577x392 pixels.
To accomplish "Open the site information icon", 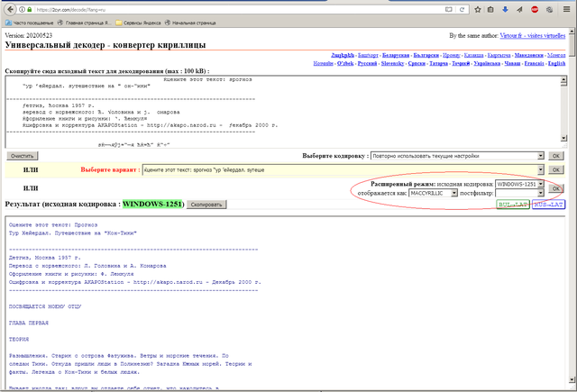I will [x=22, y=10].
